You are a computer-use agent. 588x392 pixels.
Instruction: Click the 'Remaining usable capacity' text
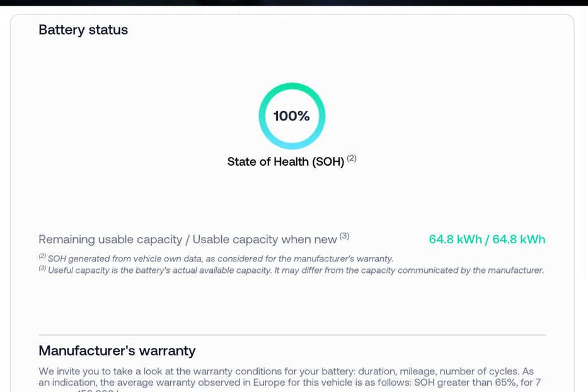coord(109,239)
